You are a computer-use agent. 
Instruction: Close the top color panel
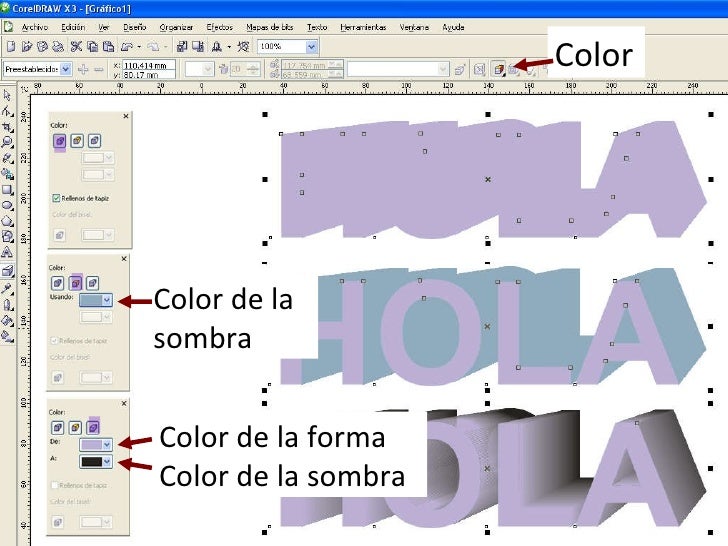click(x=126, y=116)
